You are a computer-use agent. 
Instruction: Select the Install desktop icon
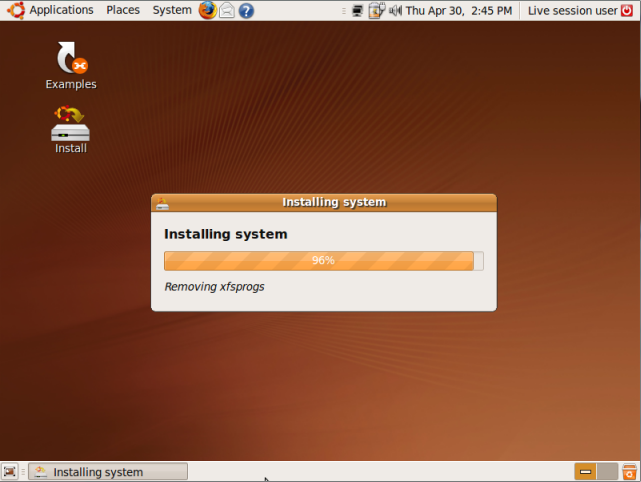click(71, 130)
